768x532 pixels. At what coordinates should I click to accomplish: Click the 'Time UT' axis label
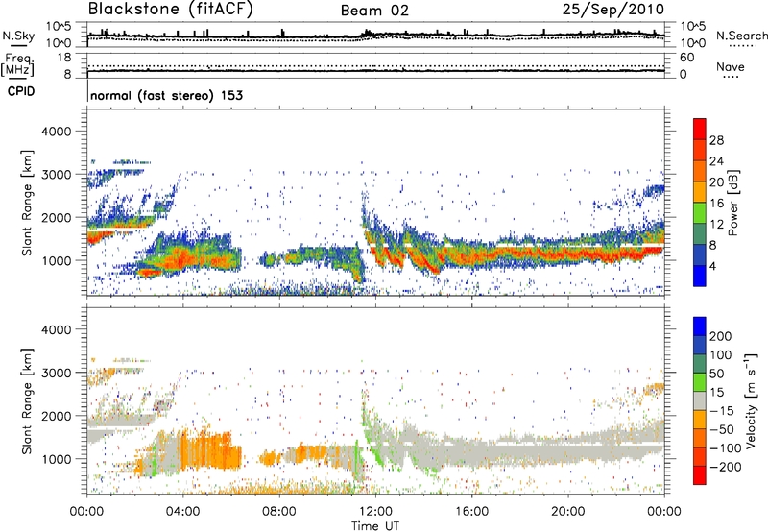click(375, 526)
